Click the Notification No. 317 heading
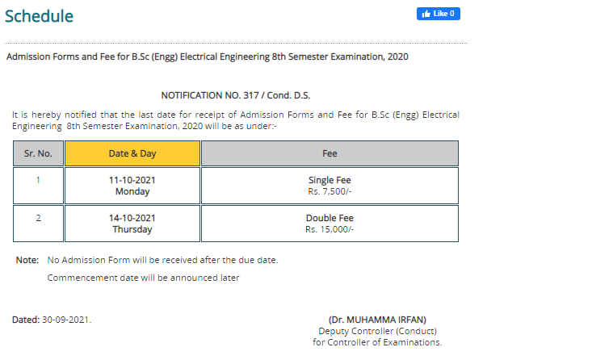This screenshot has height=364, width=613. coord(236,95)
